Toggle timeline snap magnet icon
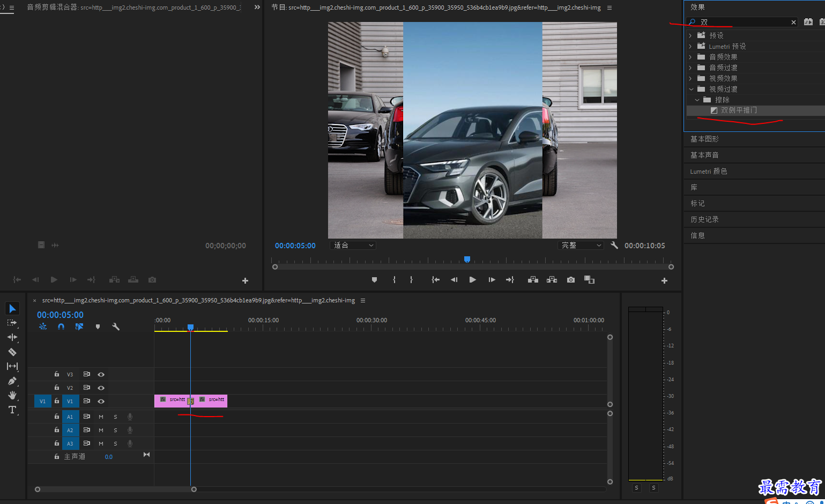 point(61,327)
